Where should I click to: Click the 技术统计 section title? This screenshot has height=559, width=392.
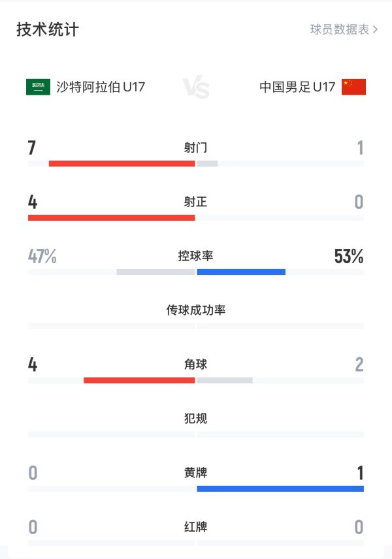pos(48,29)
